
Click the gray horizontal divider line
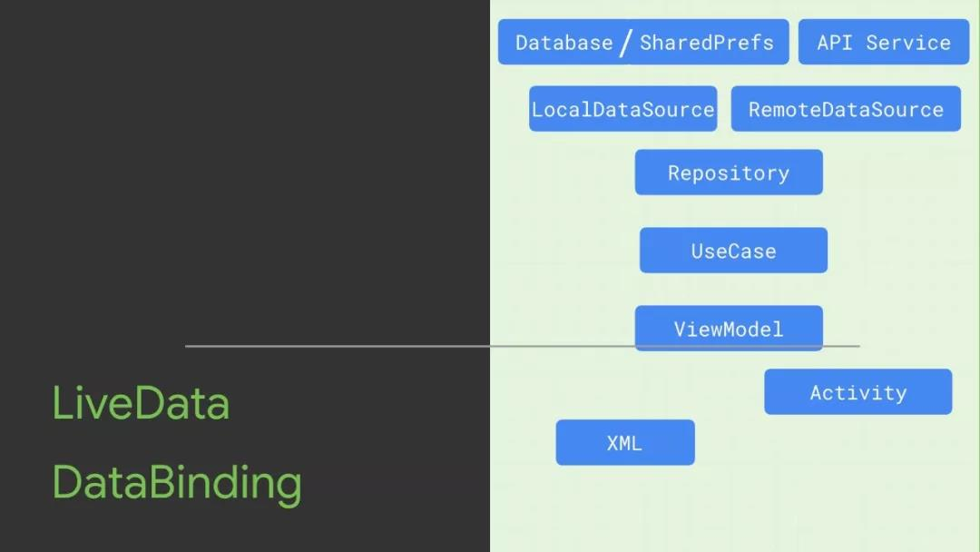pos(523,346)
